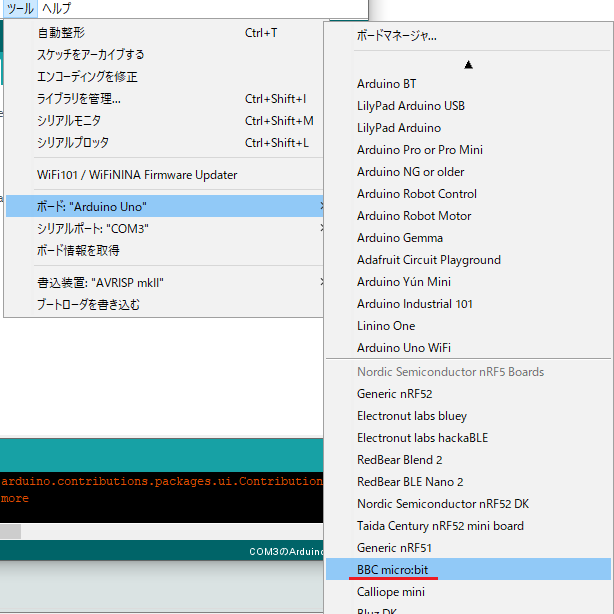Select Linino One board

coord(468,326)
